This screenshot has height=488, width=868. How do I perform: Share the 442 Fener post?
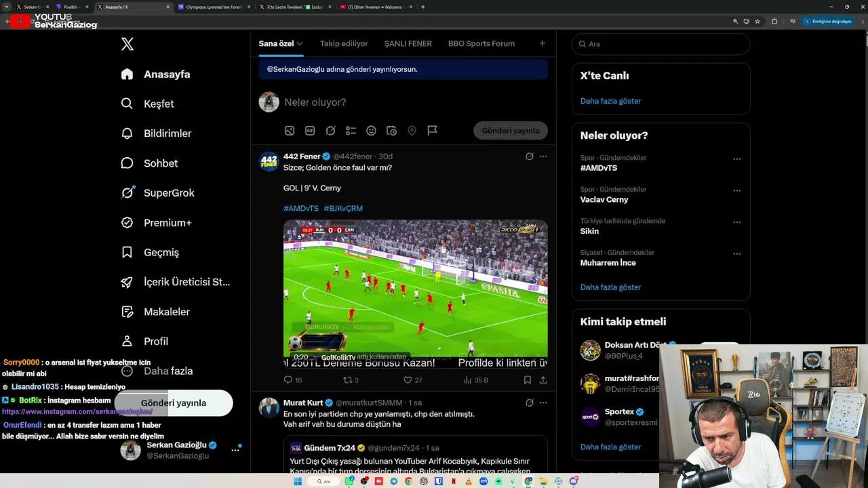(542, 380)
